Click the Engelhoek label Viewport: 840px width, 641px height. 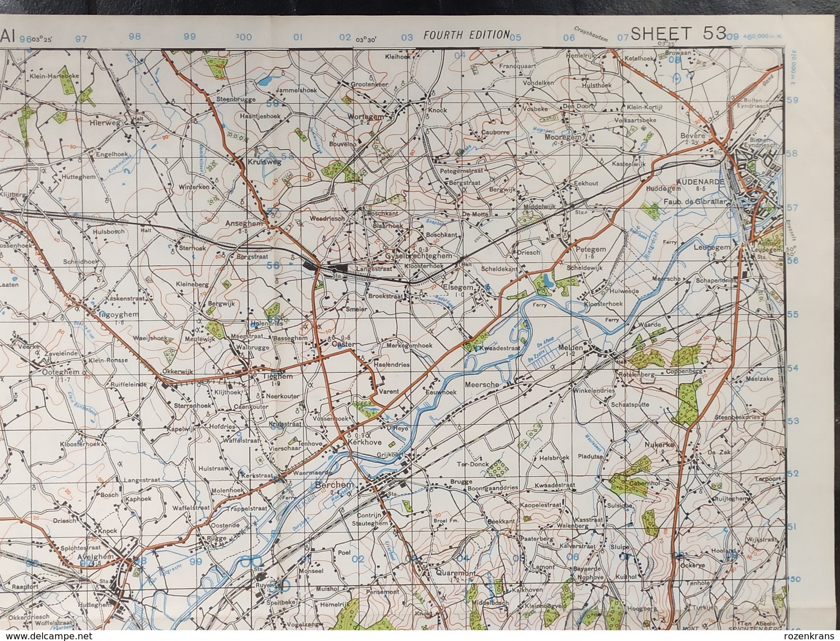pos(113,153)
